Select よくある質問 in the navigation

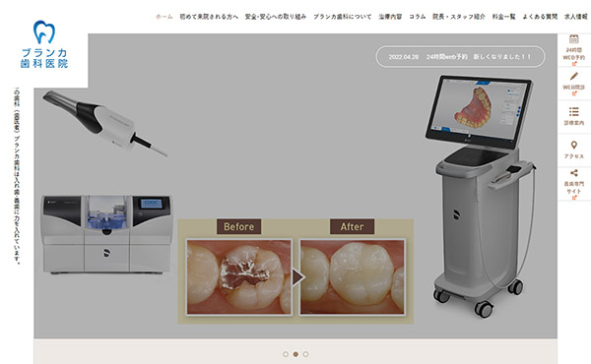(x=540, y=17)
